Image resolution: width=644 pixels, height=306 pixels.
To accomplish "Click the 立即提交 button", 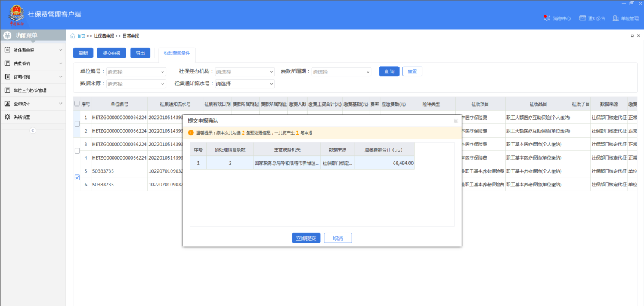I will [x=306, y=238].
